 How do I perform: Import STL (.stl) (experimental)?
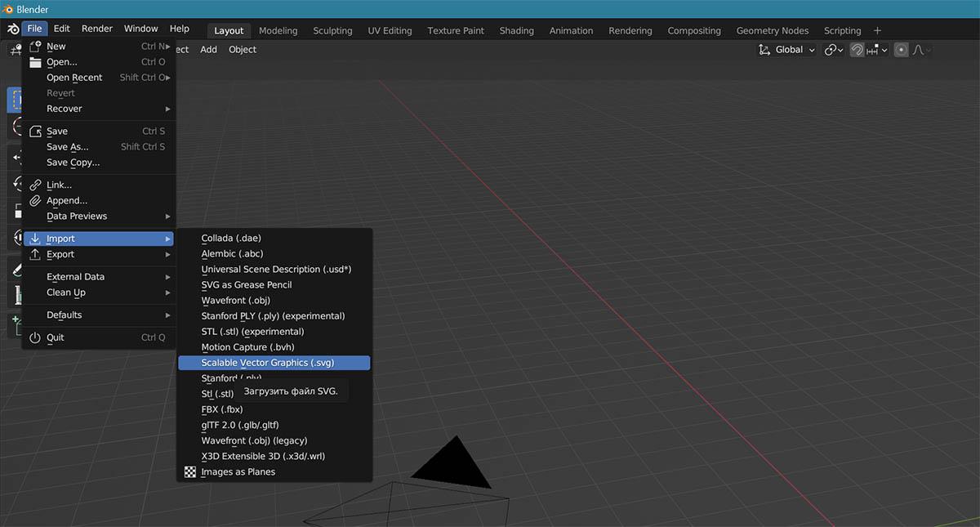274,332
